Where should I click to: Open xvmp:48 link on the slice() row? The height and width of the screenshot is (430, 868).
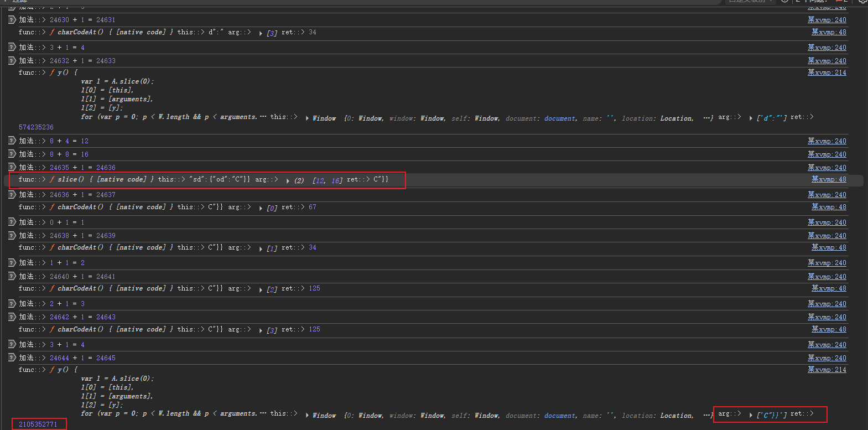[x=829, y=179]
